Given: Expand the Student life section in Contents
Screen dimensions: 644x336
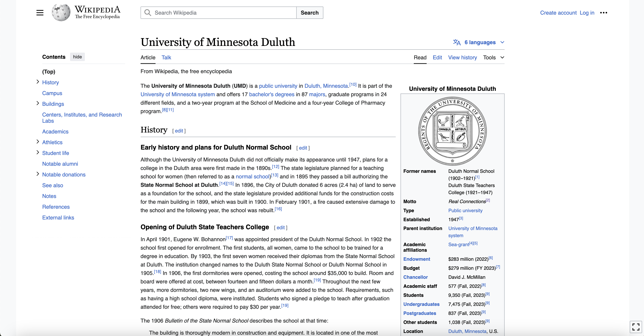Looking at the screenshot, I should pyautogui.click(x=38, y=152).
